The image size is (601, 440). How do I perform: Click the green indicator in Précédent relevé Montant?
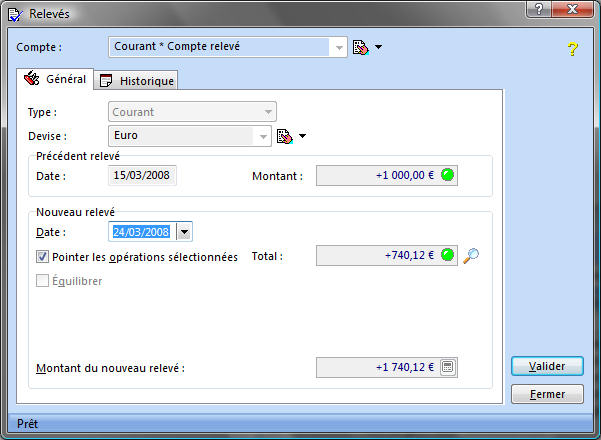447,176
